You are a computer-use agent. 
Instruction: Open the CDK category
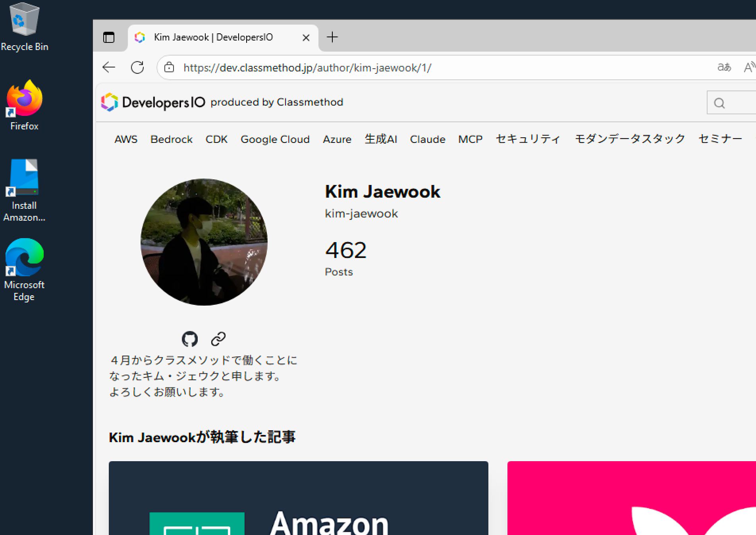click(216, 139)
